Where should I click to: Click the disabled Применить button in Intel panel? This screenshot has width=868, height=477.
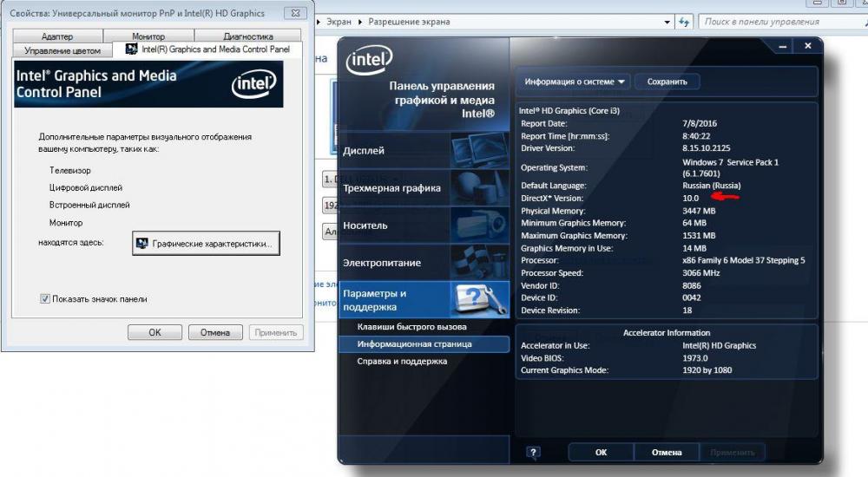click(x=733, y=453)
